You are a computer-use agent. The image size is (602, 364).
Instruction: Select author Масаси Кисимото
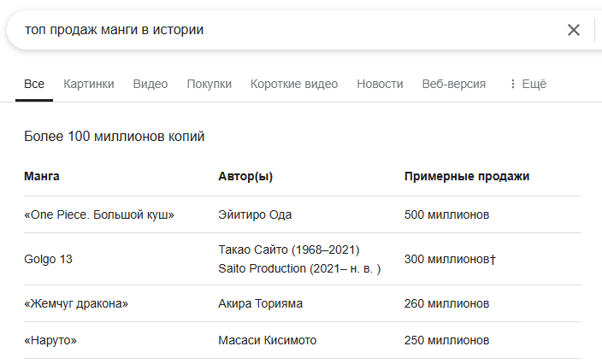[267, 341]
